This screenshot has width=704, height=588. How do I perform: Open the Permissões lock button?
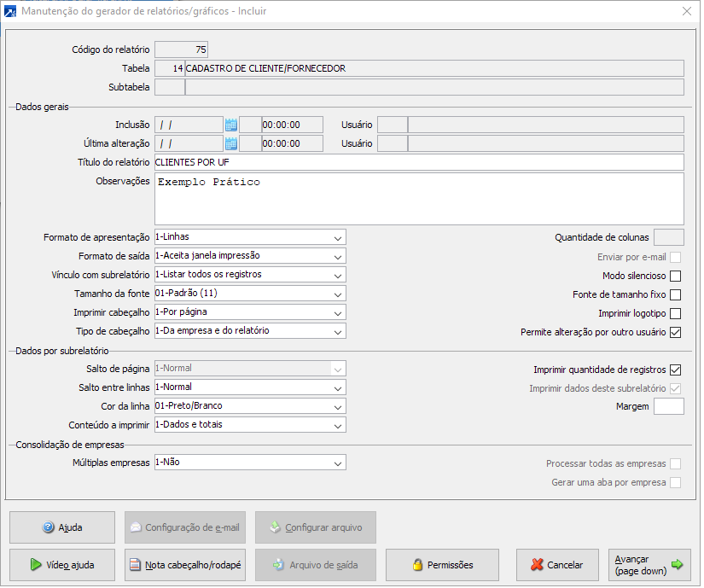[x=442, y=564]
